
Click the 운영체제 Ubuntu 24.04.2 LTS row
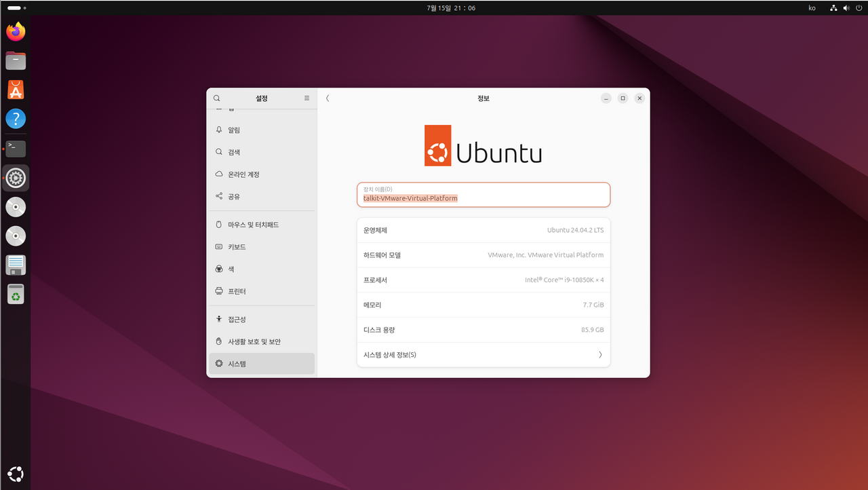[484, 230]
